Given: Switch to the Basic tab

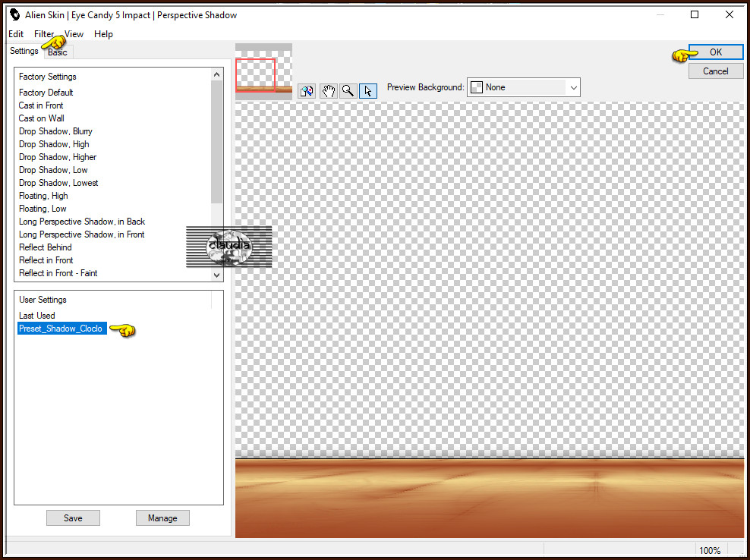Looking at the screenshot, I should tap(58, 52).
